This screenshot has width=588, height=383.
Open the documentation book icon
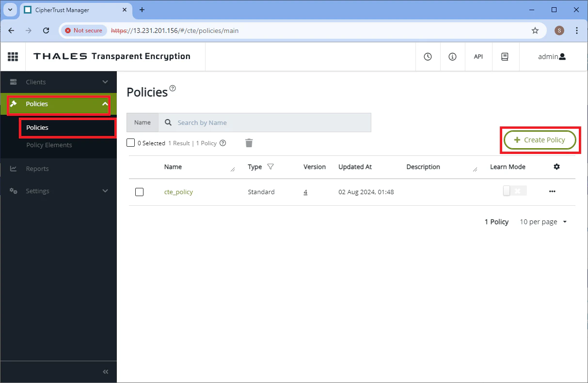(x=505, y=57)
